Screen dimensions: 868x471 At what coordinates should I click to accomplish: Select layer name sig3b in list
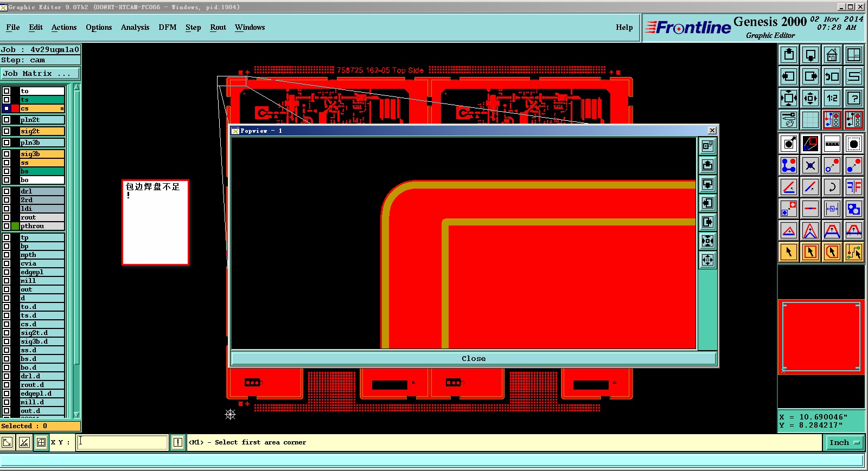[42, 154]
